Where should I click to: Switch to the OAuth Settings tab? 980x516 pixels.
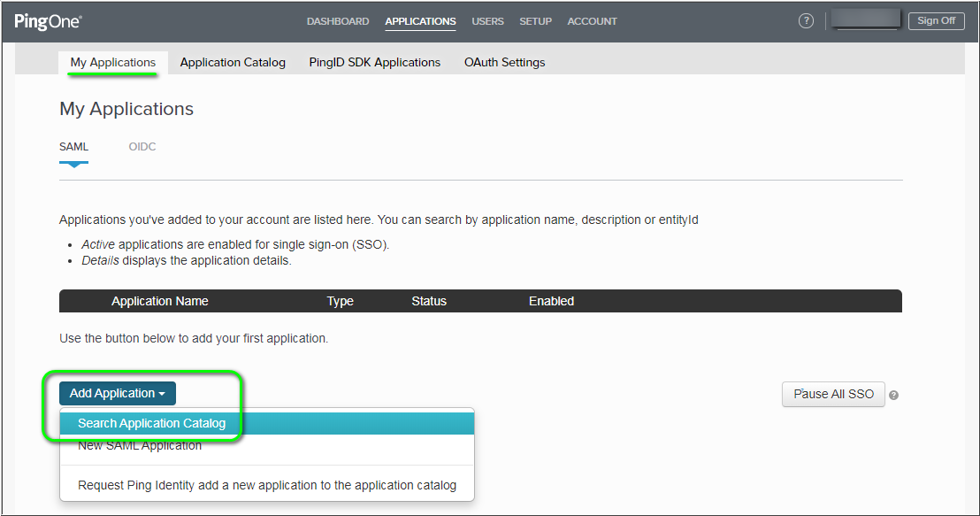[x=504, y=62]
